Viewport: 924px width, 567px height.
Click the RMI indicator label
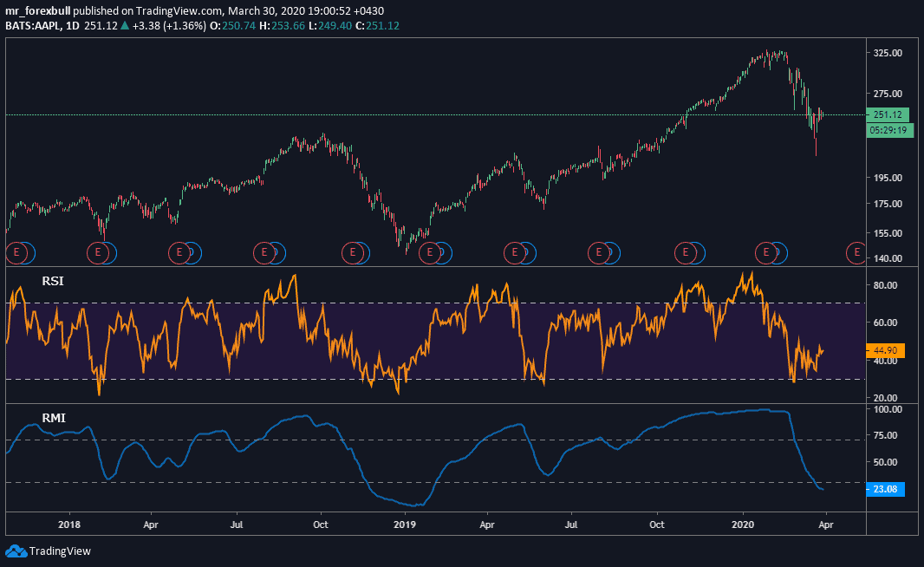[54, 418]
